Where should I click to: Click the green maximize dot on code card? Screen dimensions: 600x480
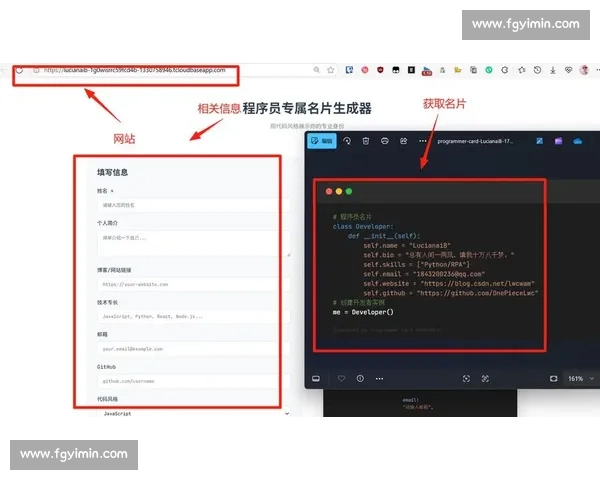tap(349, 191)
